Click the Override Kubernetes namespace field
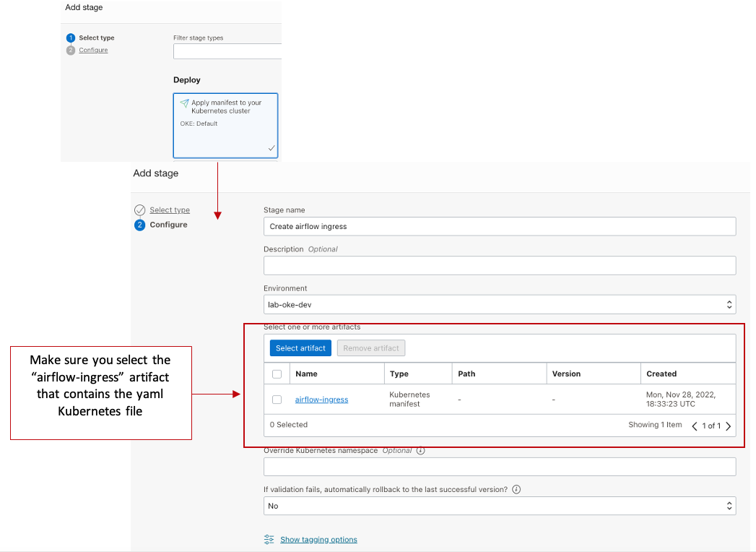756x552 pixels. click(x=500, y=467)
